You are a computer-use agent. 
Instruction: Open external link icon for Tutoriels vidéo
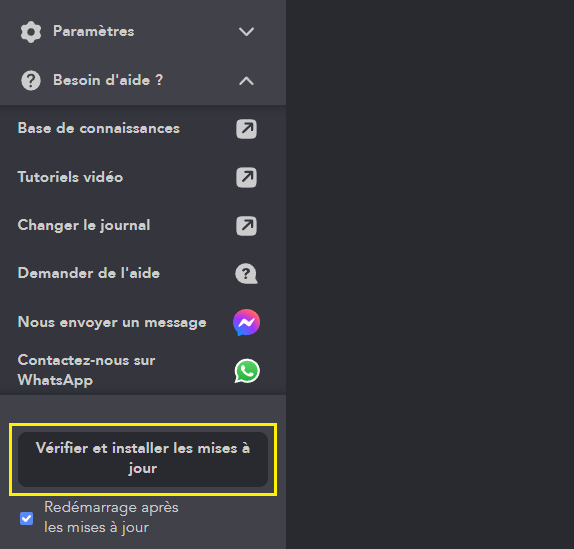pos(246,178)
